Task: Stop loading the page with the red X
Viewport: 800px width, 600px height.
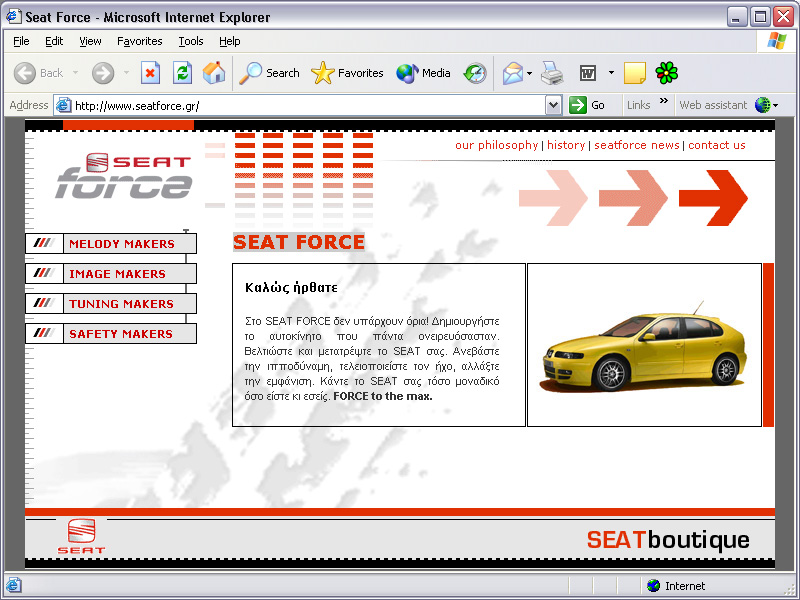Action: pos(150,73)
